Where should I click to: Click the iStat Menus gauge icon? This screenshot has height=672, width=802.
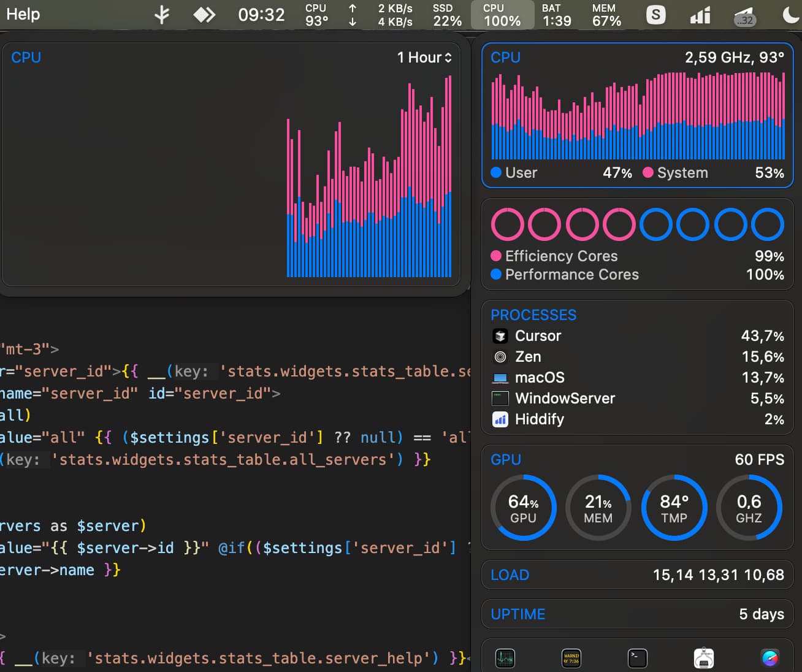tap(770, 658)
